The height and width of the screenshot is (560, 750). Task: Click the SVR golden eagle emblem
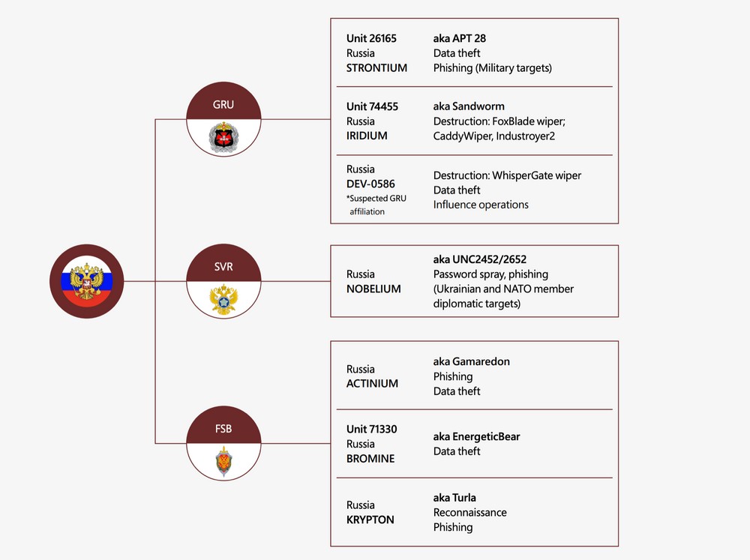[223, 299]
